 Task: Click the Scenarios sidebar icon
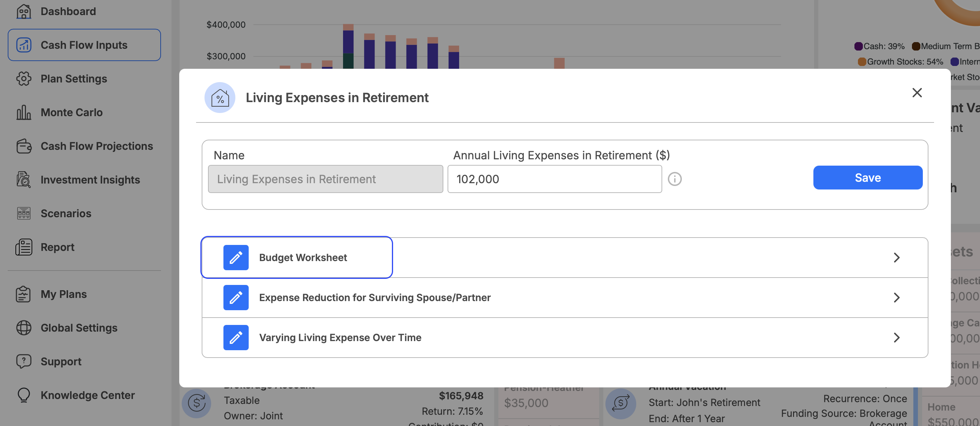tap(24, 213)
